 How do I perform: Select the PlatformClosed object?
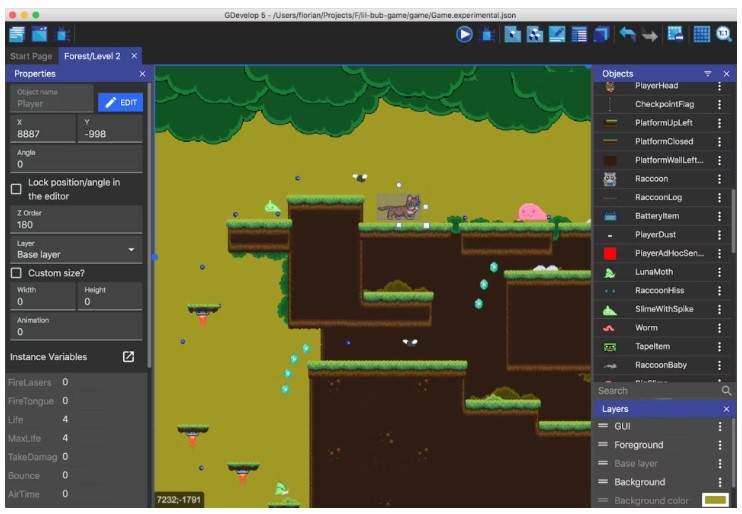click(x=662, y=142)
